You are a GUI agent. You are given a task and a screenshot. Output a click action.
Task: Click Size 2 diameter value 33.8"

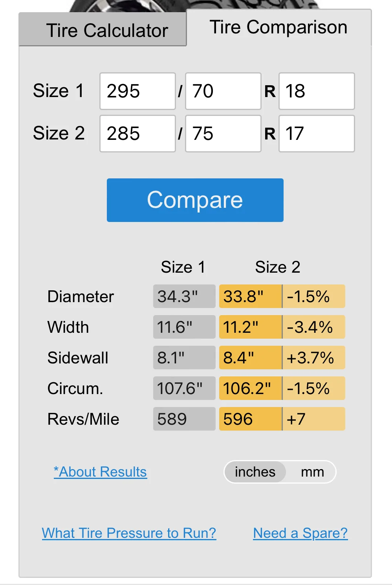point(250,296)
